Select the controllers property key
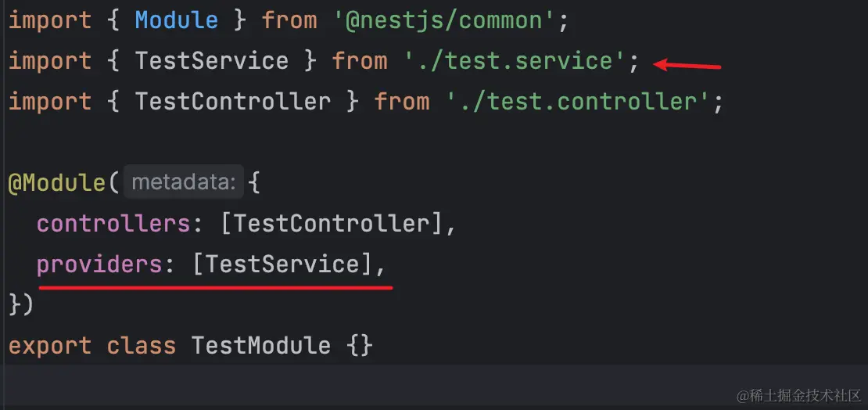This screenshot has height=410, width=868. click(x=113, y=224)
